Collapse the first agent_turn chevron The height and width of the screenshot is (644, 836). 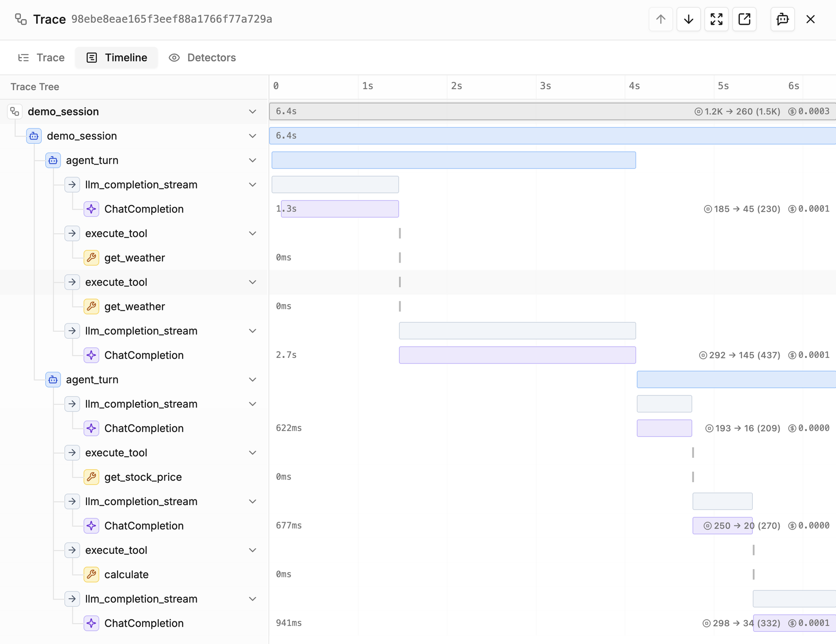253,160
